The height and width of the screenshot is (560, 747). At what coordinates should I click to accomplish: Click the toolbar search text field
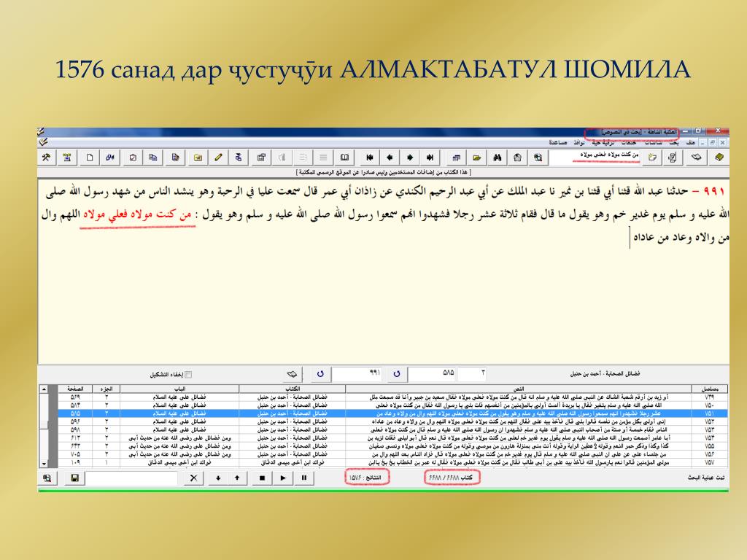pyautogui.click(x=595, y=157)
